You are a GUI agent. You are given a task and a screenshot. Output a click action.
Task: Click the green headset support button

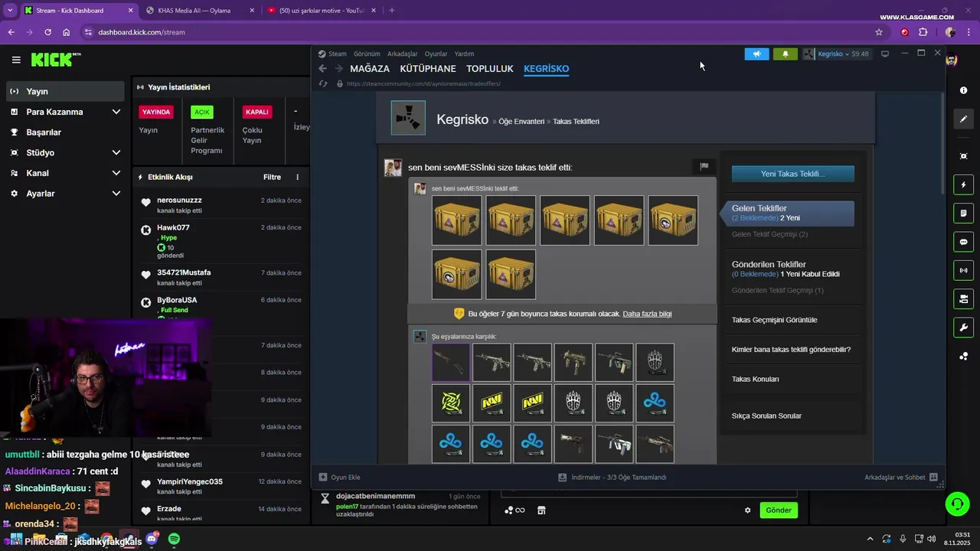pos(957,504)
